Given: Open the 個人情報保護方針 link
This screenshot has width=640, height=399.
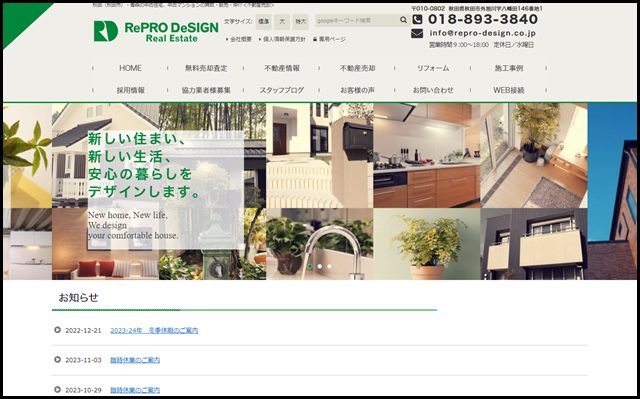Looking at the screenshot, I should click(284, 40).
